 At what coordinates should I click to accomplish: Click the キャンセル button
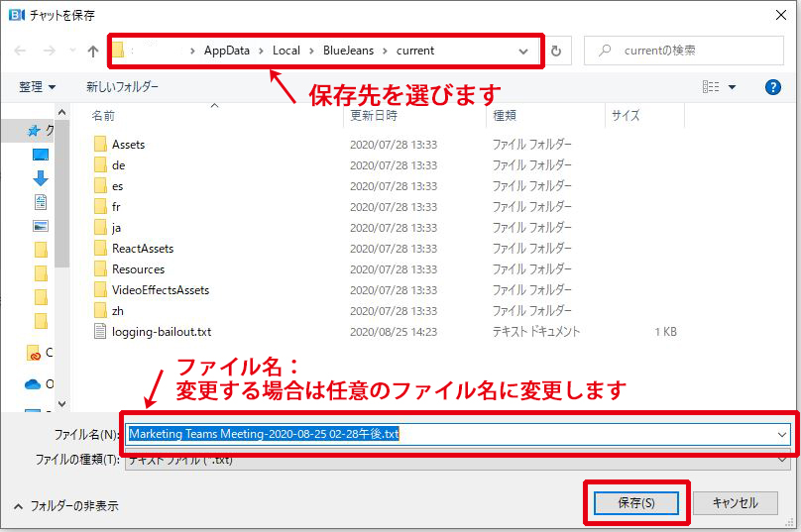pos(736,503)
